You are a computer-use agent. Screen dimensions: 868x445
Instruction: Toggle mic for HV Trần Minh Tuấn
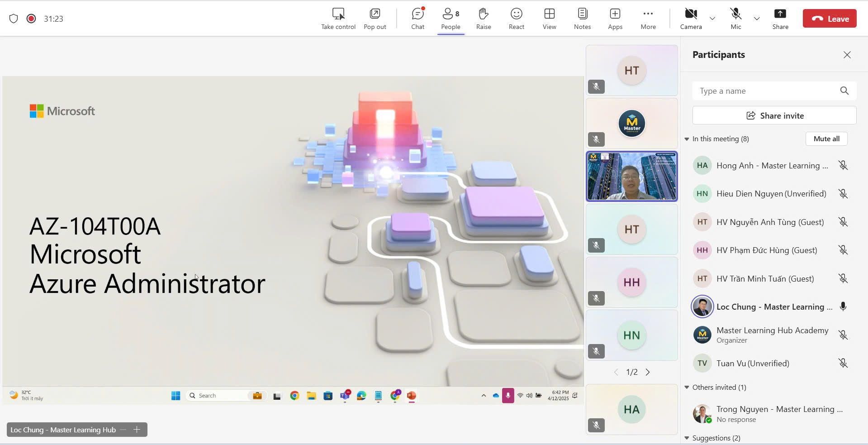tap(843, 278)
